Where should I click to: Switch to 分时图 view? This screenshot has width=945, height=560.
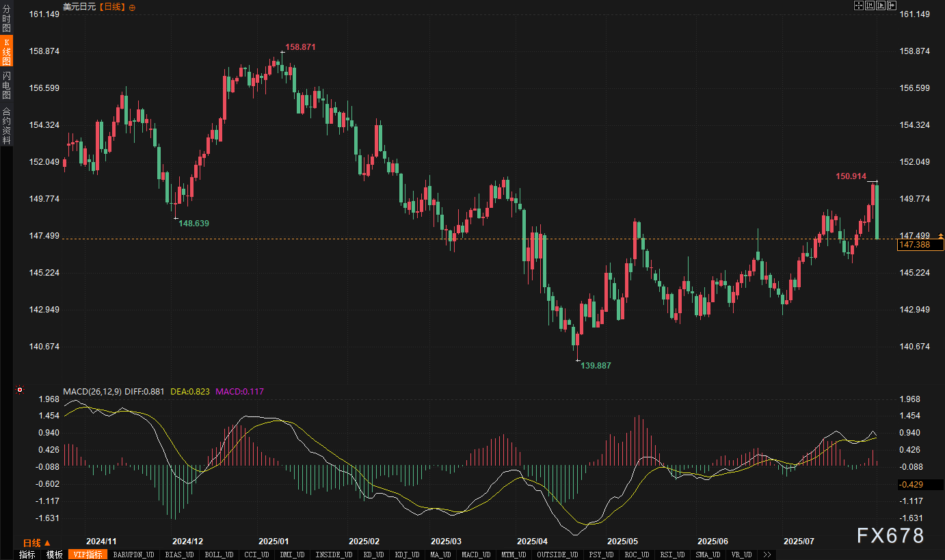pyautogui.click(x=6, y=19)
